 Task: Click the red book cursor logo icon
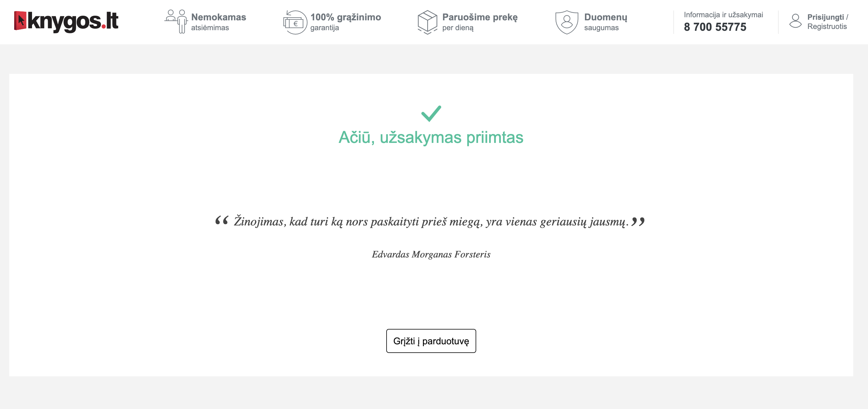pyautogui.click(x=20, y=21)
